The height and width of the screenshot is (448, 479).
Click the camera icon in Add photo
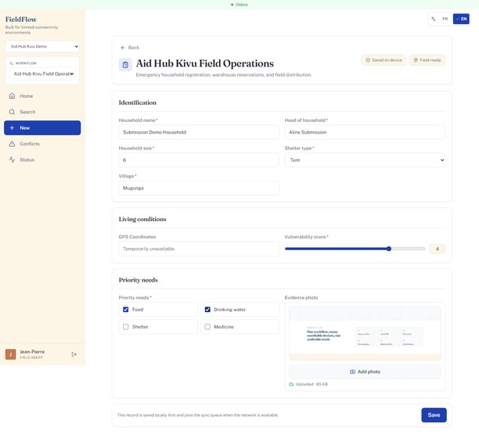click(352, 371)
